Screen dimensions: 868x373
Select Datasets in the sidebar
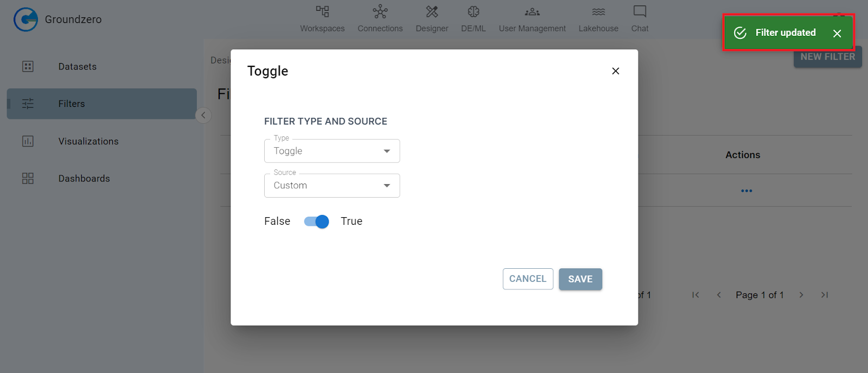tap(77, 66)
